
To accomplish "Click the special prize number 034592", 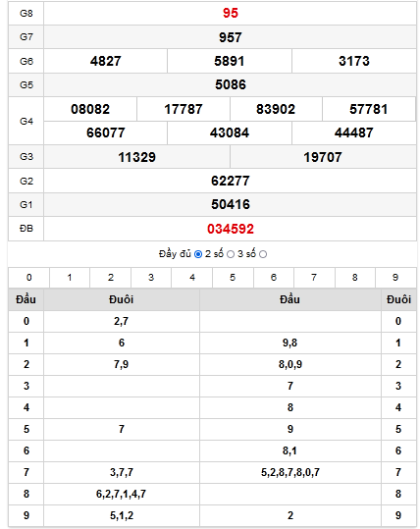I will pyautogui.click(x=231, y=229).
